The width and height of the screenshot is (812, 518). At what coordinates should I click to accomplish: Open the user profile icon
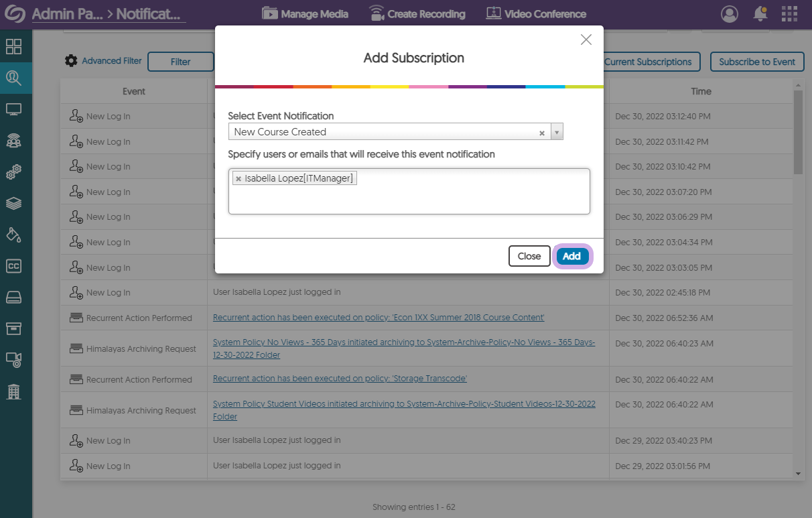(x=730, y=13)
